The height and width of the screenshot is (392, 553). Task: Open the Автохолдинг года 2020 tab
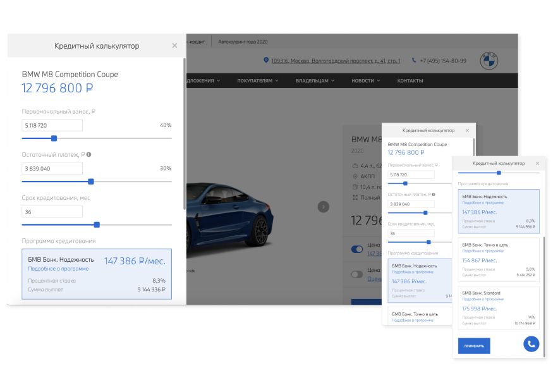pos(243,42)
